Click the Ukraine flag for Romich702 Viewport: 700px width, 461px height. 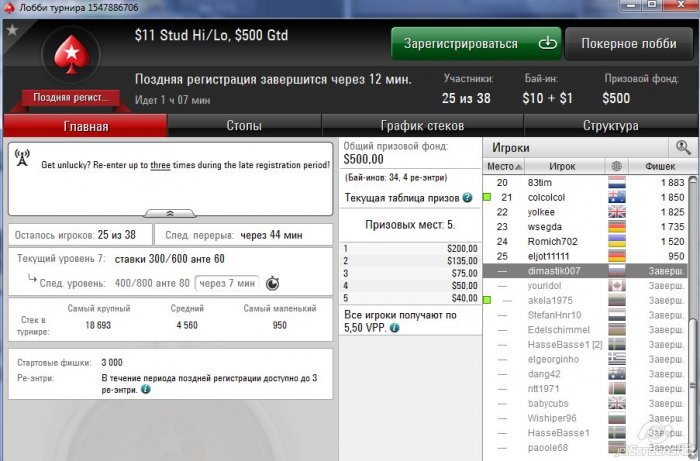[617, 241]
